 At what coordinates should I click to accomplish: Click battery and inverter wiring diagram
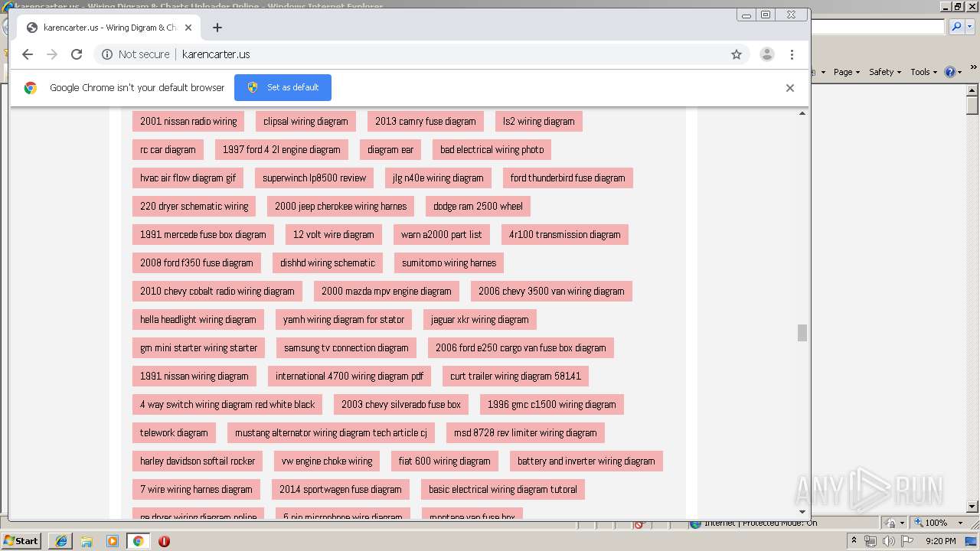pyautogui.click(x=586, y=461)
